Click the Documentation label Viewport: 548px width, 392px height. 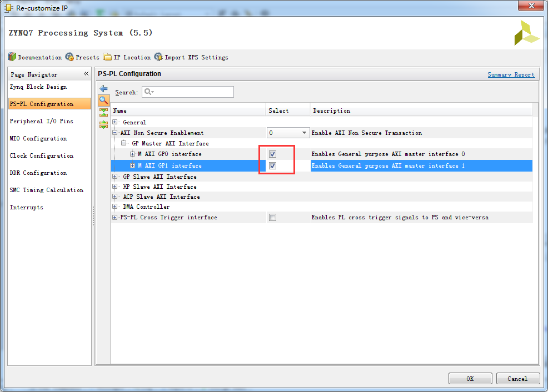40,57
